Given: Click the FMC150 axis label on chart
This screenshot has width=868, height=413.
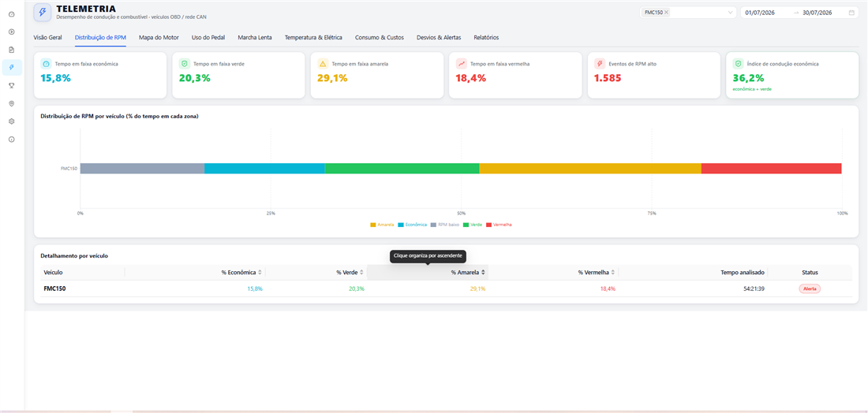Looking at the screenshot, I should [x=69, y=168].
